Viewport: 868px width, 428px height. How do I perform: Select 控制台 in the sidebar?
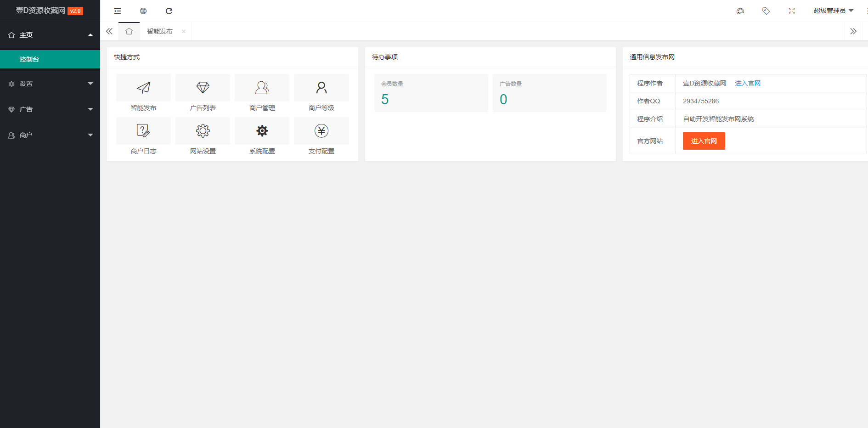(x=29, y=59)
